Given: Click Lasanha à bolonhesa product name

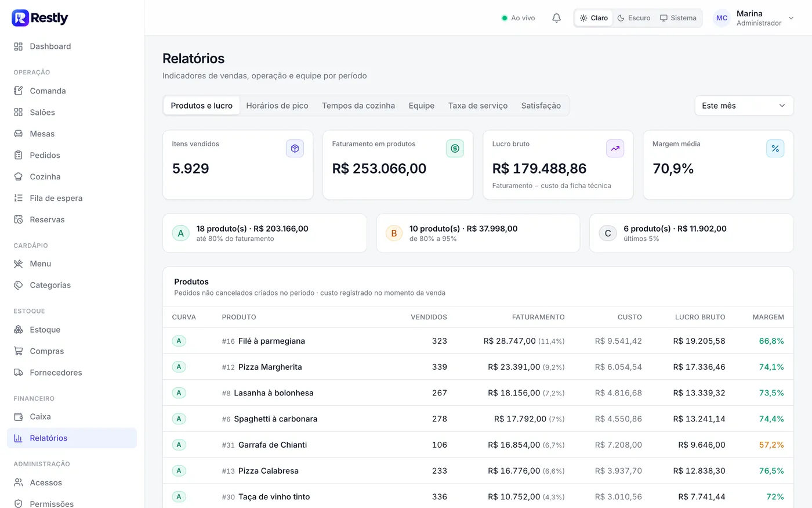Looking at the screenshot, I should [274, 393].
